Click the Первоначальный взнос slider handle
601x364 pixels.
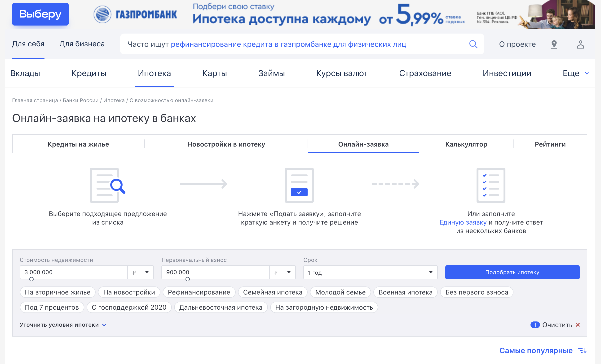click(188, 279)
